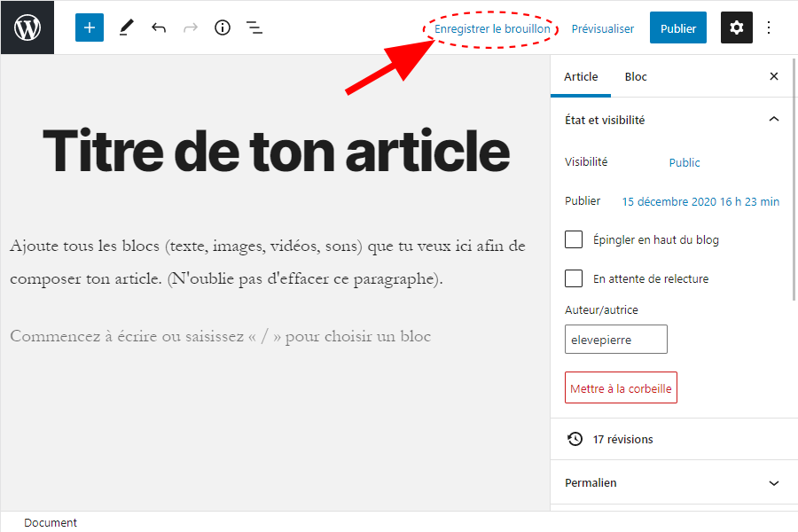
Task: Select the pencil edit tools icon
Action: pyautogui.click(x=126, y=27)
